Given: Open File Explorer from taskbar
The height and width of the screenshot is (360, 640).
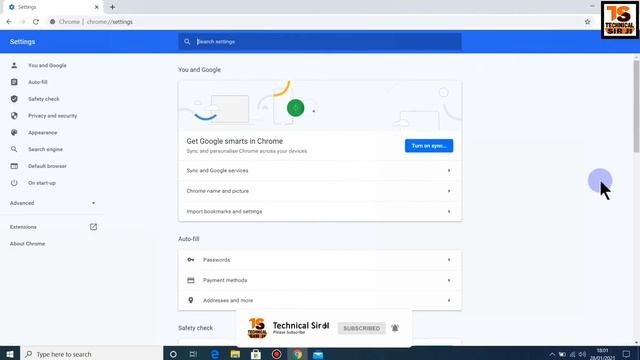Looking at the screenshot, I should (x=236, y=354).
